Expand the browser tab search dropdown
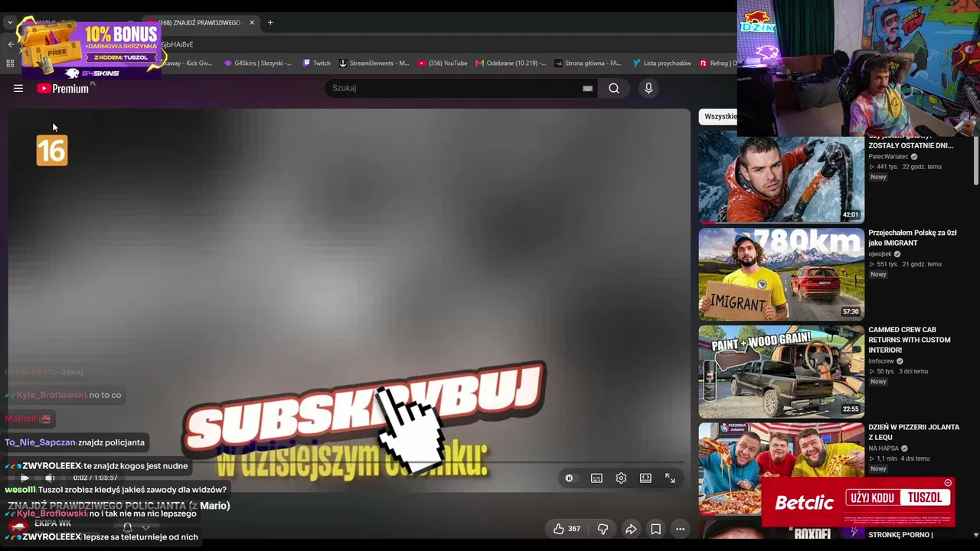Screen dimensions: 980x551 (10, 23)
